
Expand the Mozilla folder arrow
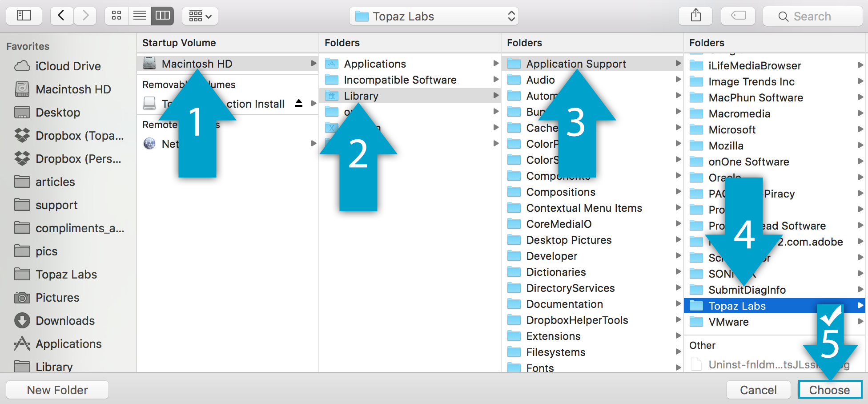(860, 145)
